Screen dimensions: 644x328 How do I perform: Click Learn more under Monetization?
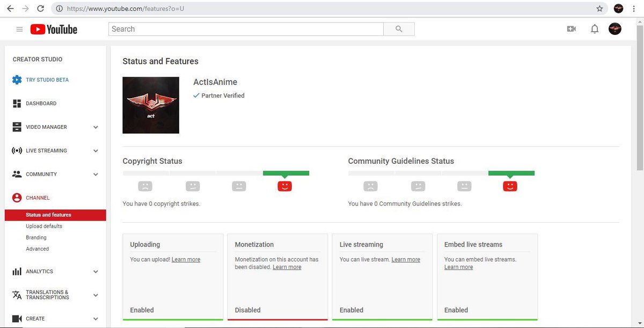287,267
